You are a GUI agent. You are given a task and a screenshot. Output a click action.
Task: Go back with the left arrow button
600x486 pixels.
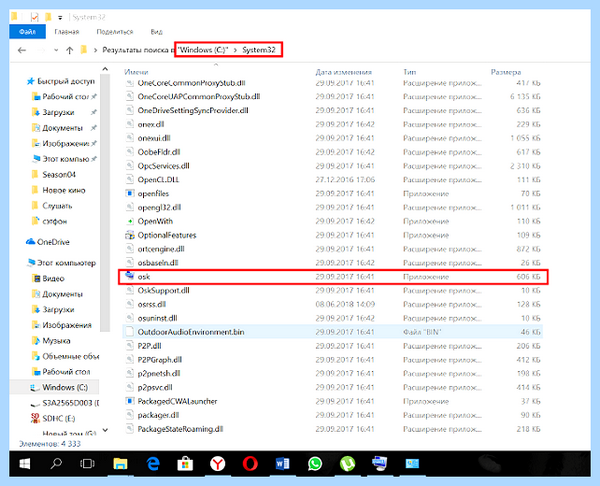[22, 50]
